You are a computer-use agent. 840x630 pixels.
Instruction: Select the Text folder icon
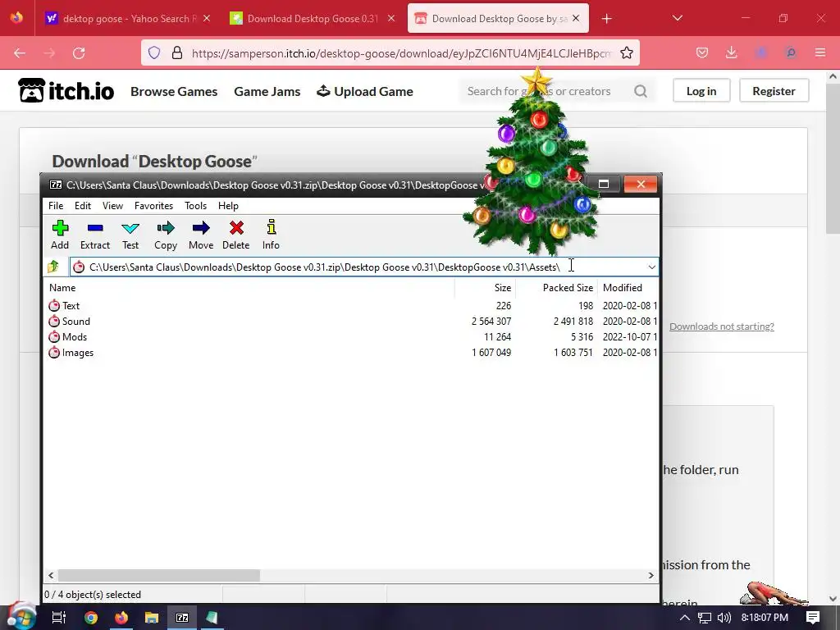point(54,306)
